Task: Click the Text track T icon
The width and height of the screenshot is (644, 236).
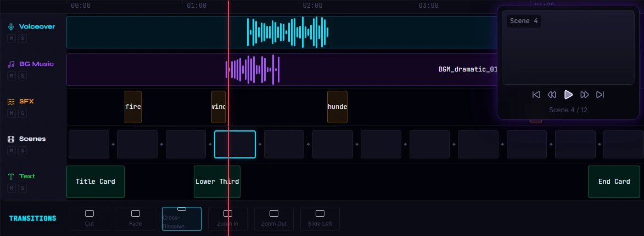Action: pos(11,176)
